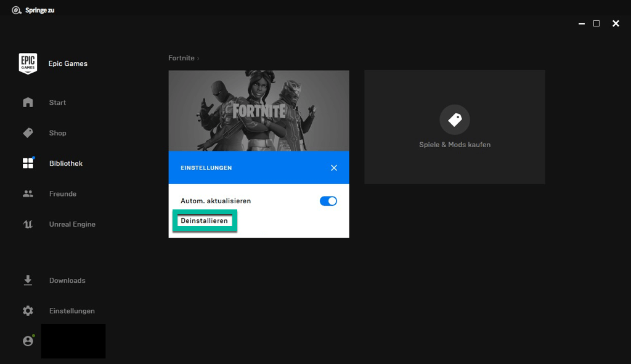Screen dimensions: 631x364
Task: Open the Start menu item
Action: 57,103
